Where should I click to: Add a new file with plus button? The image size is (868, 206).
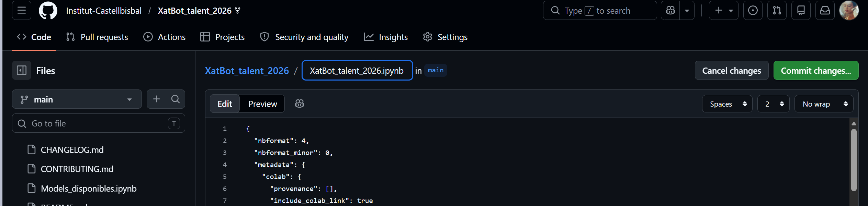[x=156, y=99]
